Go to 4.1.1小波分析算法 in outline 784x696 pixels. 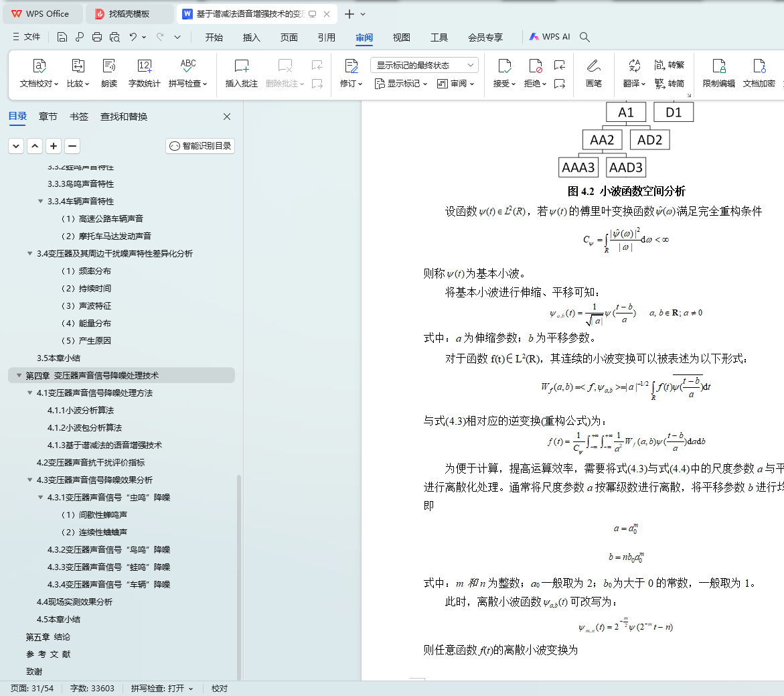click(80, 410)
